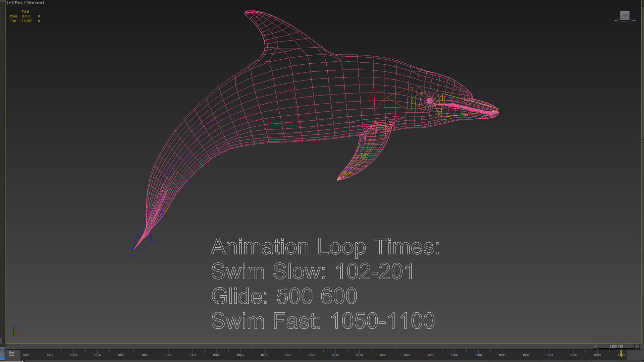Click frame 1074 on the track bar

pyautogui.click(x=312, y=355)
